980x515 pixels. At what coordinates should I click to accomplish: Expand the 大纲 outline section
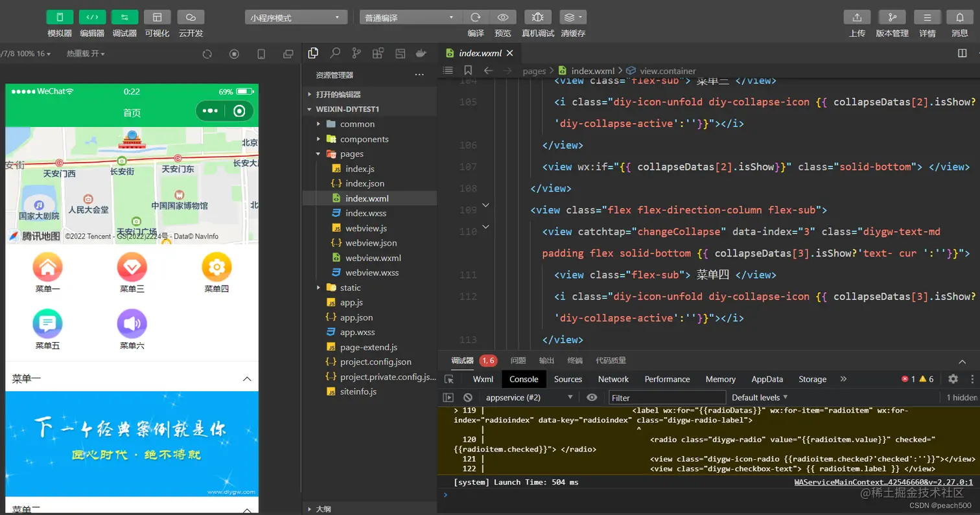click(x=370, y=509)
